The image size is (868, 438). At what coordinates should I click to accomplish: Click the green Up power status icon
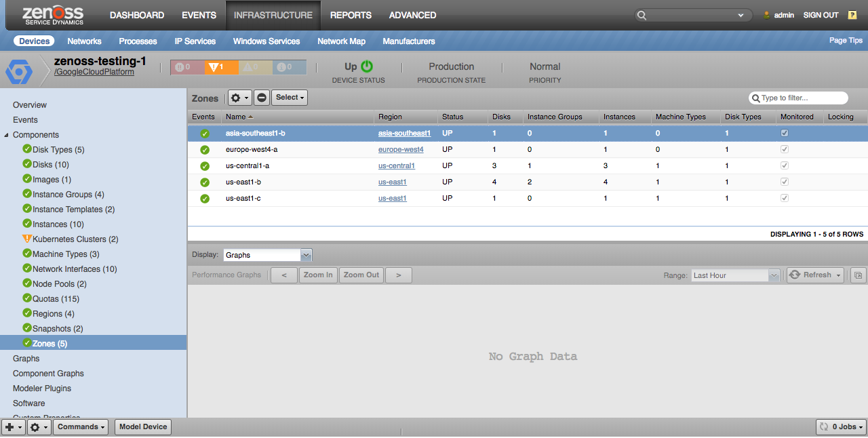[367, 66]
